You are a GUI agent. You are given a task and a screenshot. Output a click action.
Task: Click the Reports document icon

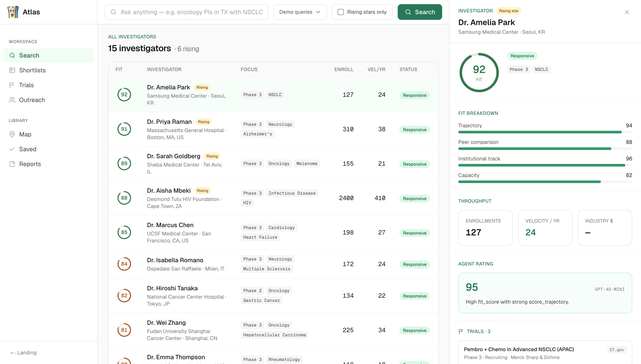click(12, 164)
